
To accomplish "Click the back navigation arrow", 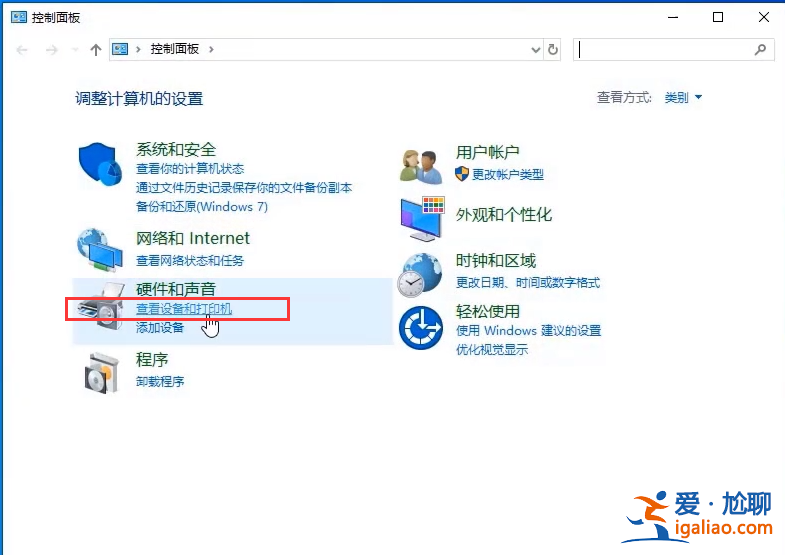I will [x=22, y=50].
